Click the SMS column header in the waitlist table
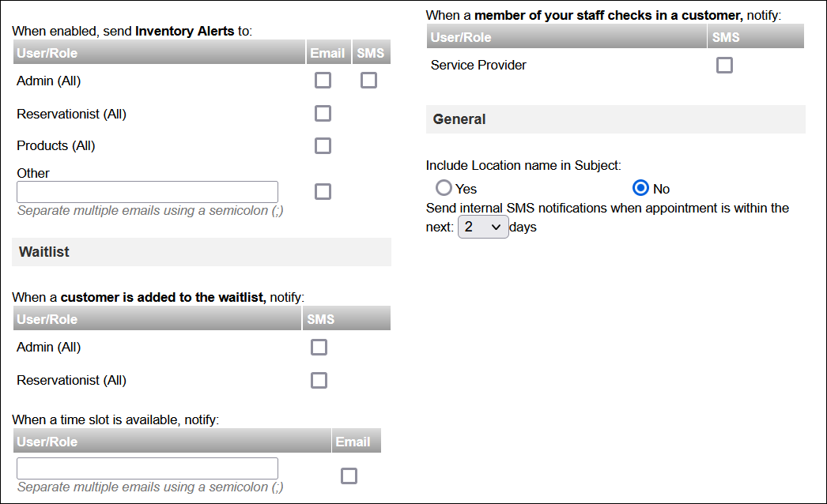 click(x=319, y=318)
